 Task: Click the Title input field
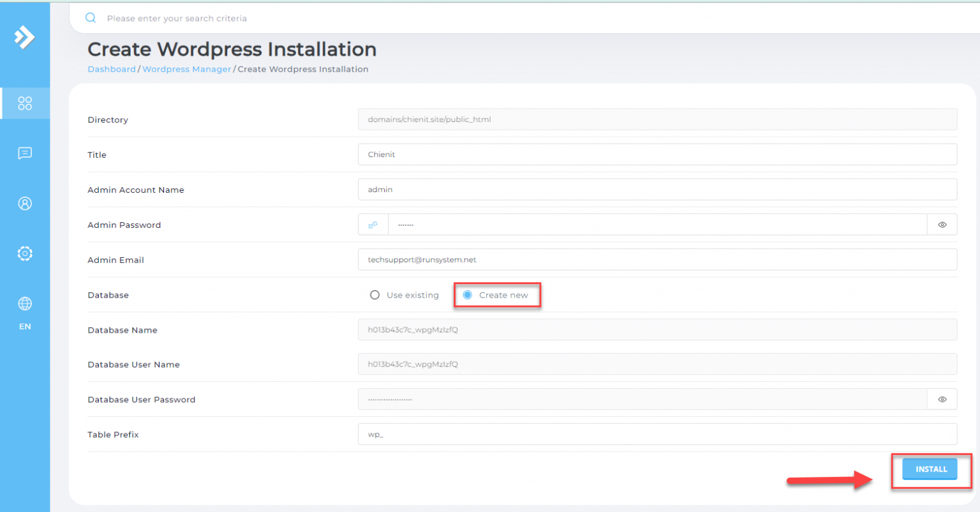pos(657,154)
